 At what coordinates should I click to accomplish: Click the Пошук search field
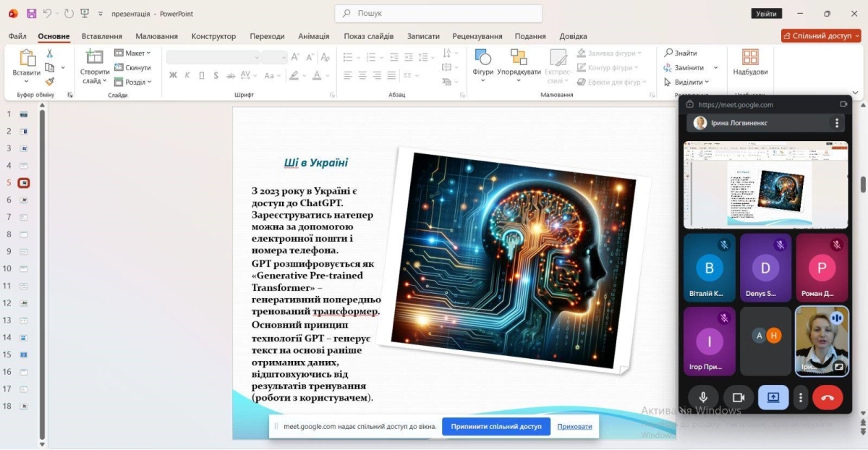coord(438,13)
